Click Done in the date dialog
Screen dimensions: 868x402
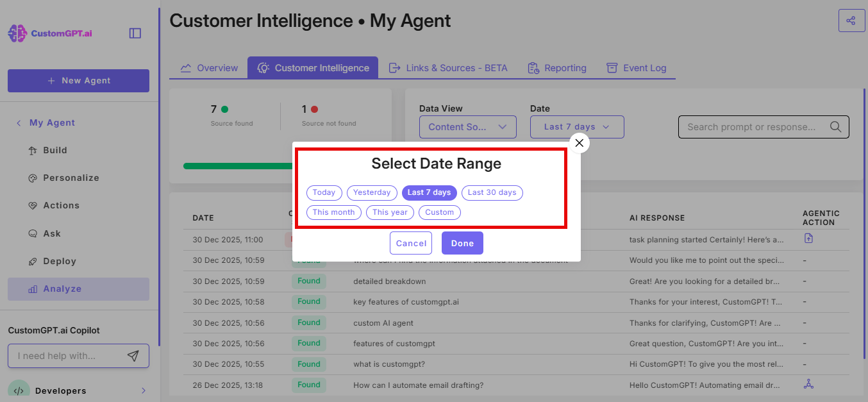click(462, 244)
